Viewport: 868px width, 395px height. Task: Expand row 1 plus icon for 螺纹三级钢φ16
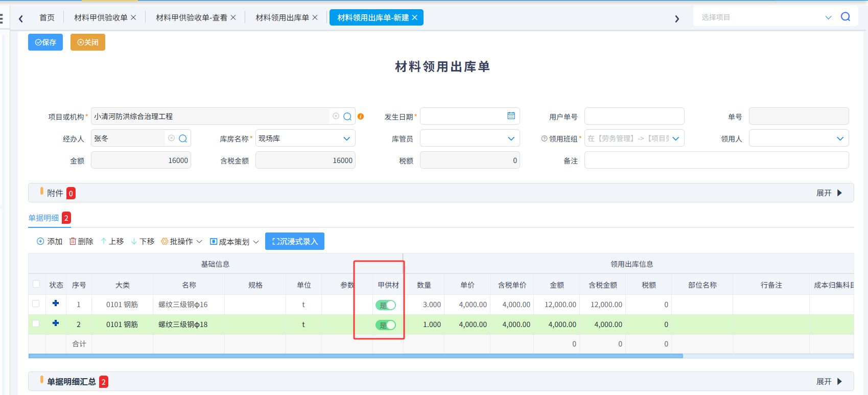(x=56, y=303)
